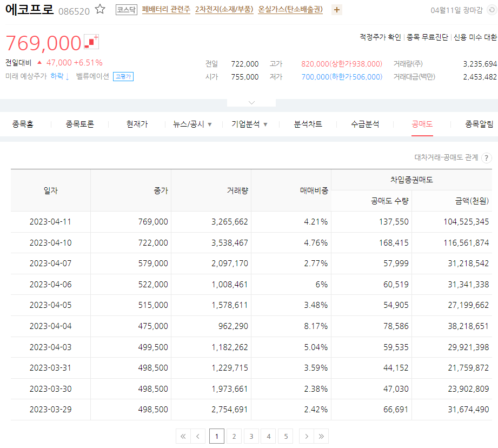Click the 차입증권매도 group header

411,180
